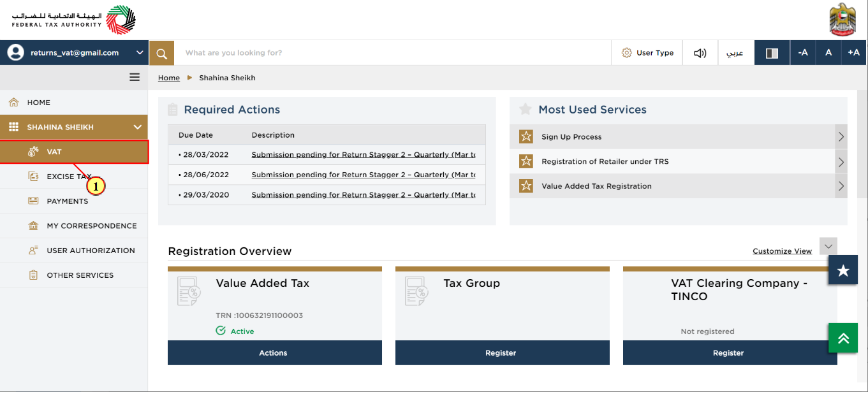Focus the 'What are you looking for?' search field
Screen dimensions: 868x413
(393, 53)
